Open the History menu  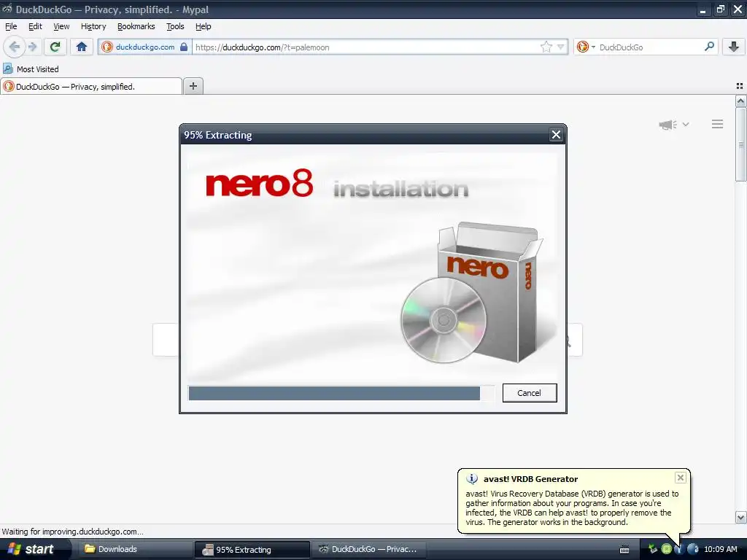click(x=93, y=26)
